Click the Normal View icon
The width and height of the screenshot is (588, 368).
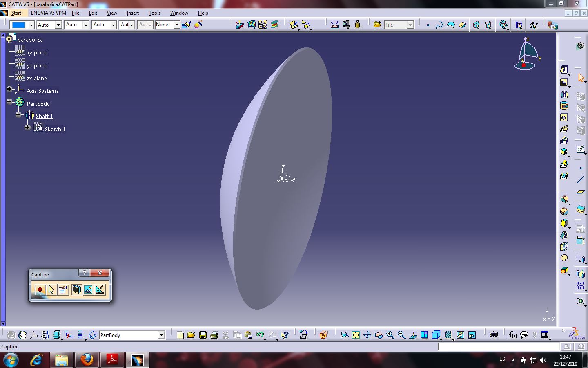(413, 335)
